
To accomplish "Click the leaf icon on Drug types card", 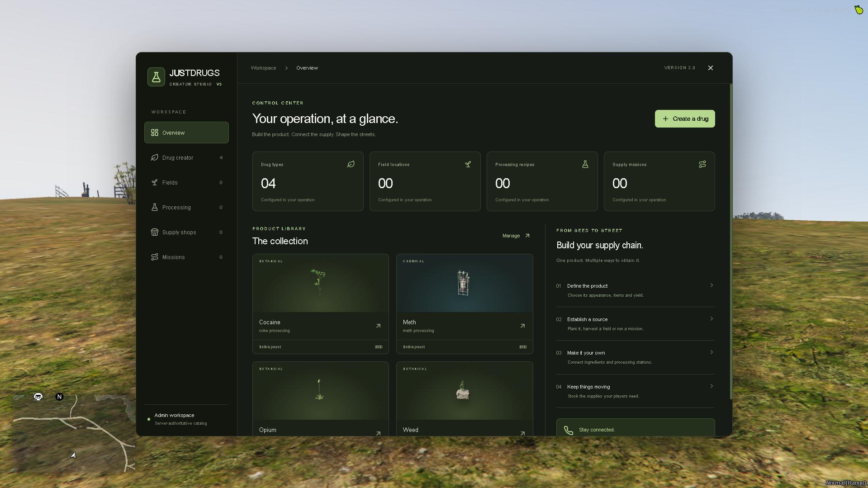I will (x=351, y=164).
